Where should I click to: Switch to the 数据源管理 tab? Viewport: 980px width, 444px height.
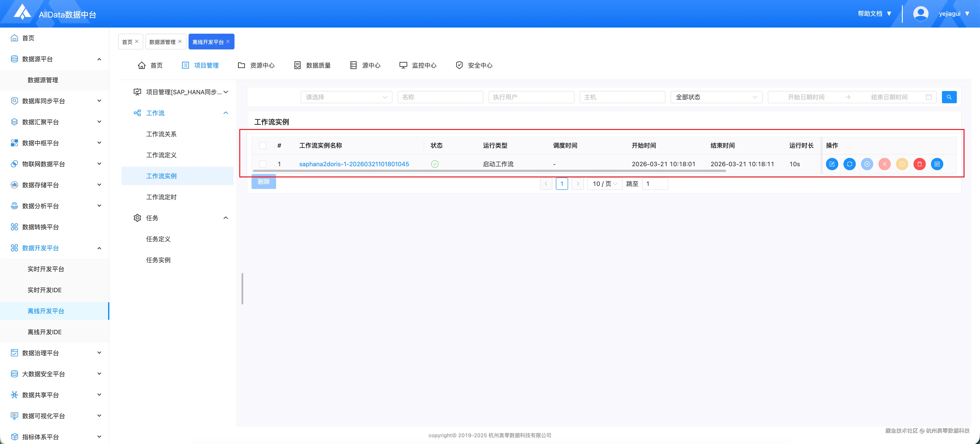coord(163,42)
